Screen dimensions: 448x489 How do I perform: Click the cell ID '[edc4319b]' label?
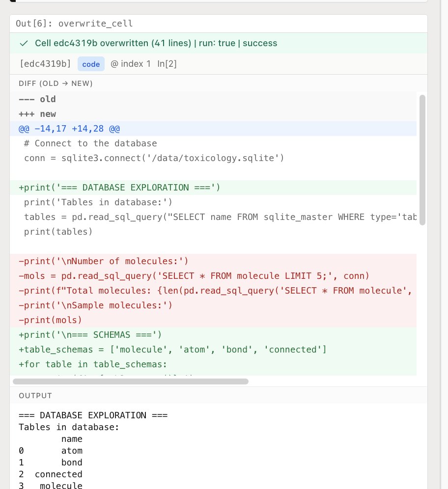click(x=46, y=64)
